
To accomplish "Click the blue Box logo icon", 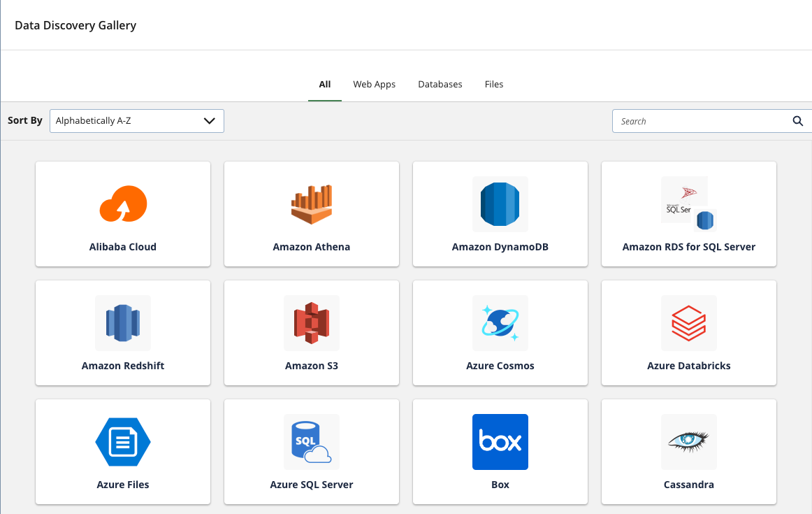I will pyautogui.click(x=500, y=442).
